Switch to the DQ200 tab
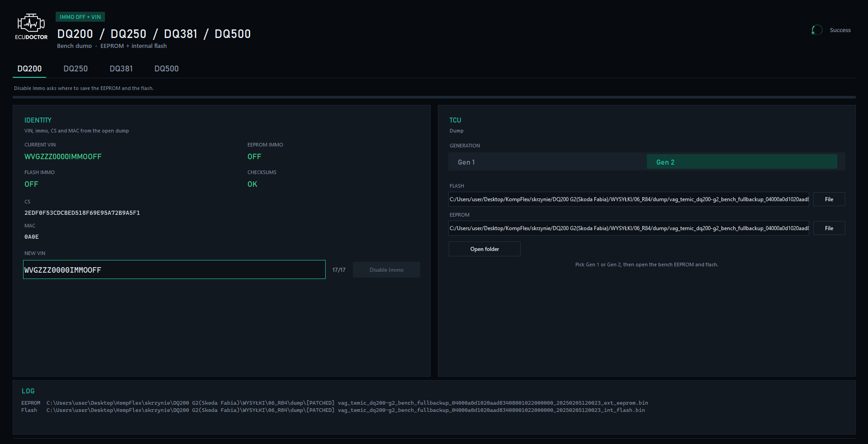 coord(29,69)
